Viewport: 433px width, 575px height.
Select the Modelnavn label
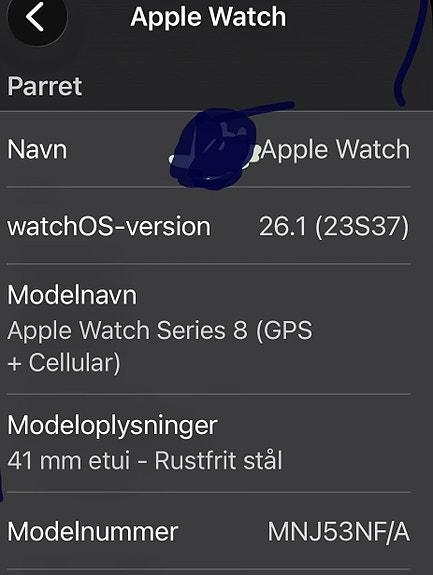pyautogui.click(x=72, y=295)
